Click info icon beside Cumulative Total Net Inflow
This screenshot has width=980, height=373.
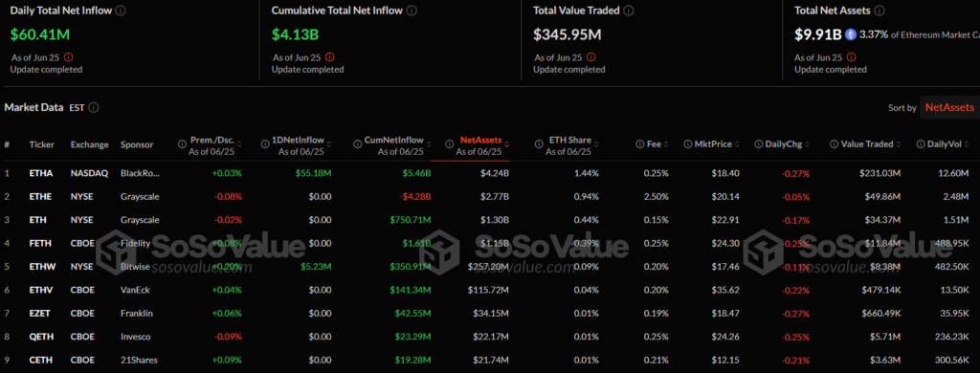click(412, 11)
